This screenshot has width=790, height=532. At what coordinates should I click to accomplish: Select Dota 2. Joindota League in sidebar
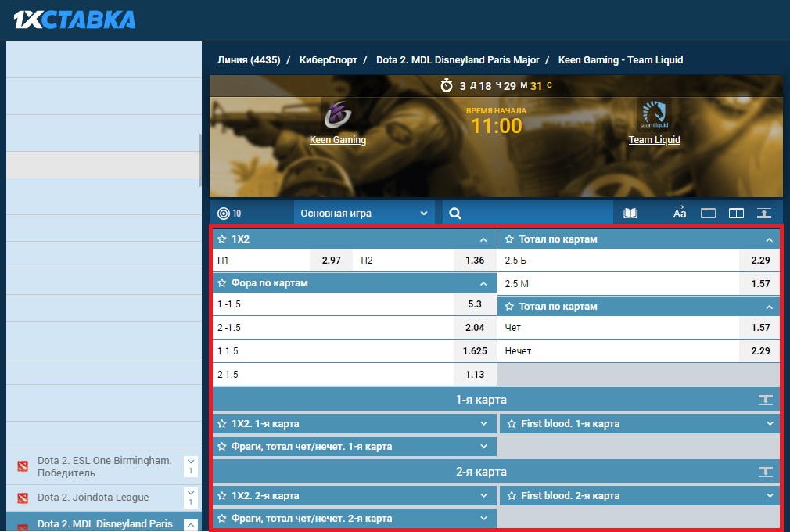click(x=93, y=498)
